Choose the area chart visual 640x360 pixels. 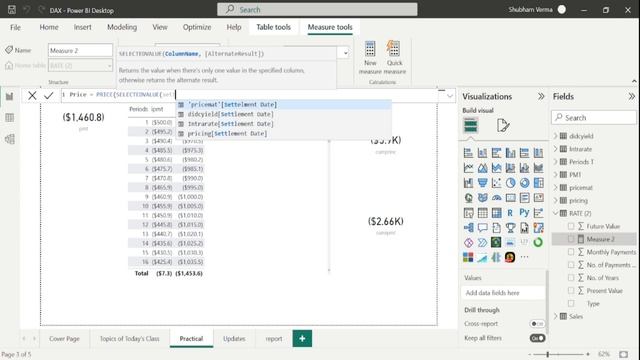pos(482,168)
